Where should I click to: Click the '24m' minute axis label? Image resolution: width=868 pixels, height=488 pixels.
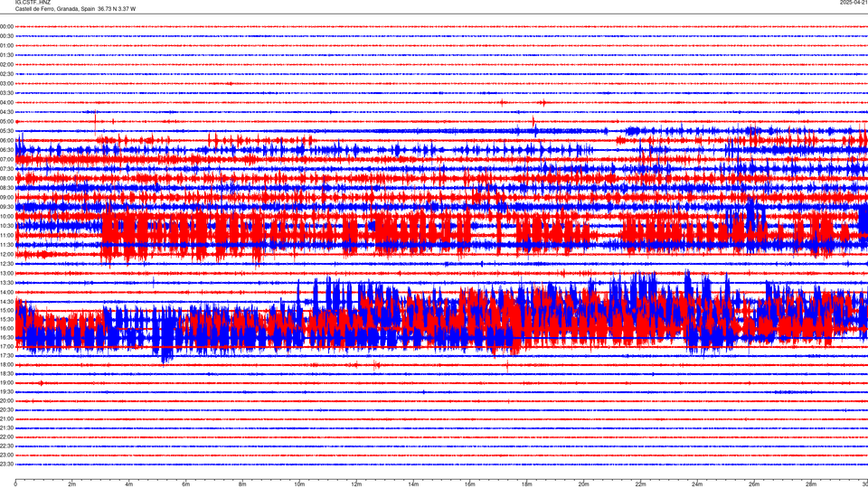(x=697, y=484)
